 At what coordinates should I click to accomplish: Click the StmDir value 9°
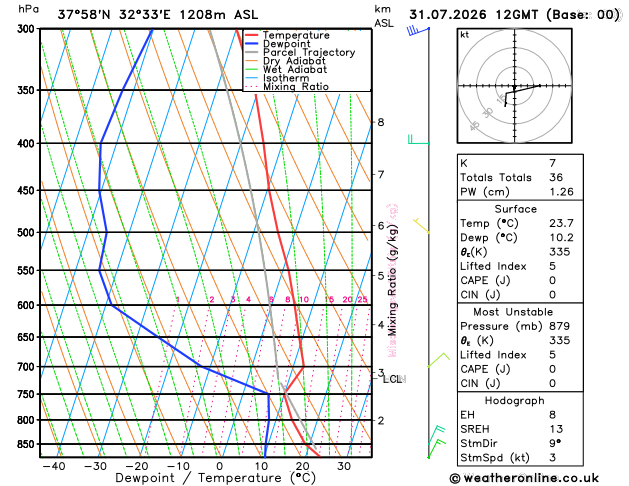555,443
